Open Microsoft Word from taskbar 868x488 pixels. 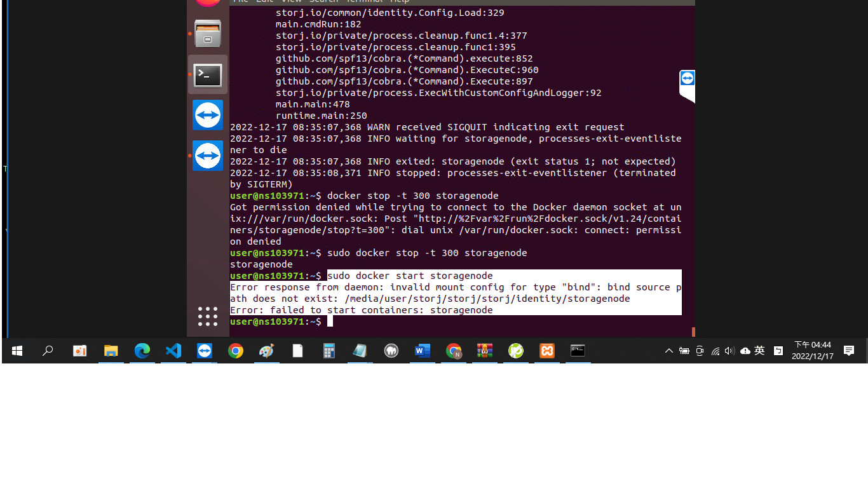(x=423, y=351)
